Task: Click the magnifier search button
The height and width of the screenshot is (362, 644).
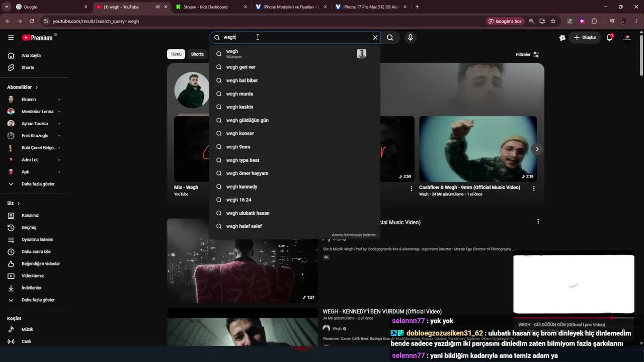Action: tap(390, 37)
